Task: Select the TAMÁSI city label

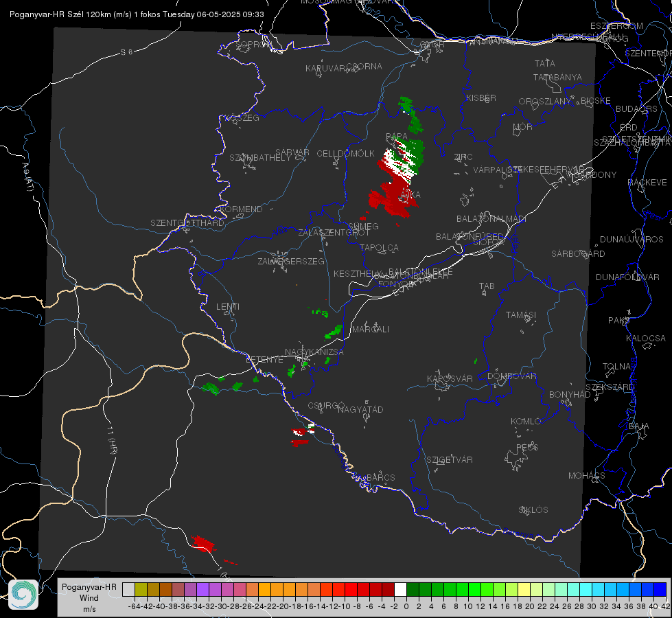Action: click(x=521, y=315)
